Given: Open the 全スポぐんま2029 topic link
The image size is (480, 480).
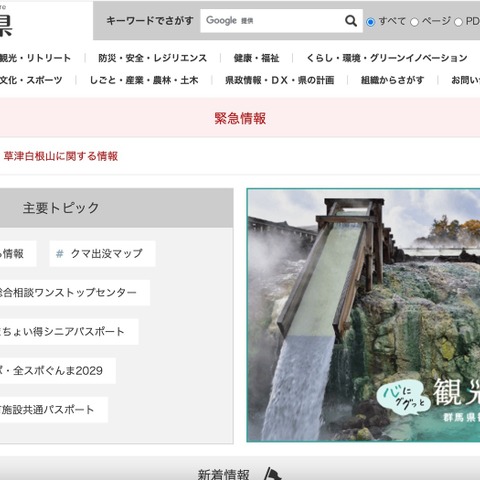Looking at the screenshot, I should 58,371.
